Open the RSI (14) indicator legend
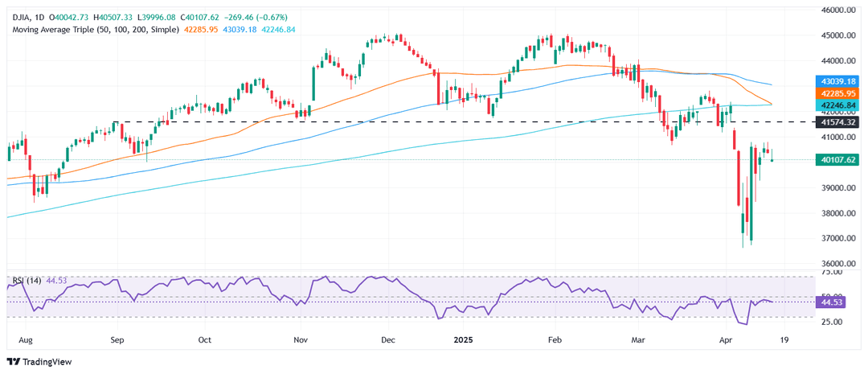 (24, 280)
